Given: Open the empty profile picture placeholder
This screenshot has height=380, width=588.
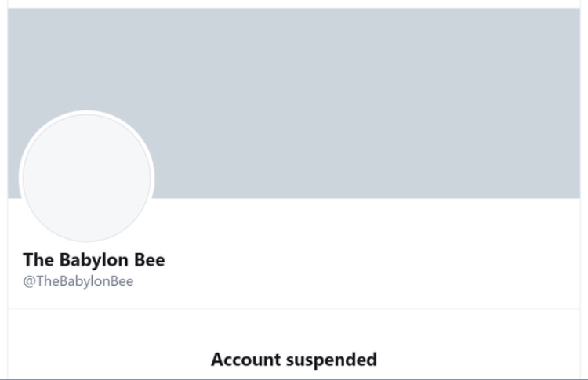Looking at the screenshot, I should [x=86, y=177].
